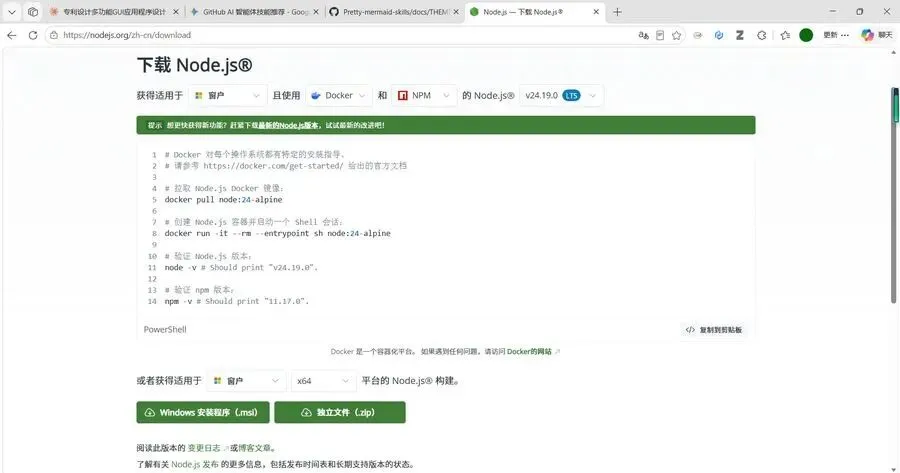
Task: Reload the Node.js download page
Action: point(33,35)
